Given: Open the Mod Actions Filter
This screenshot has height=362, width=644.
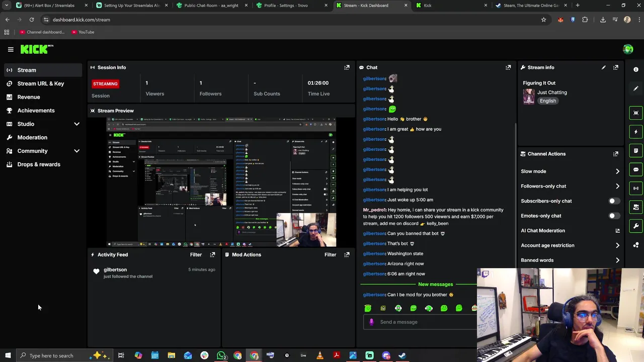Looking at the screenshot, I should 330,255.
